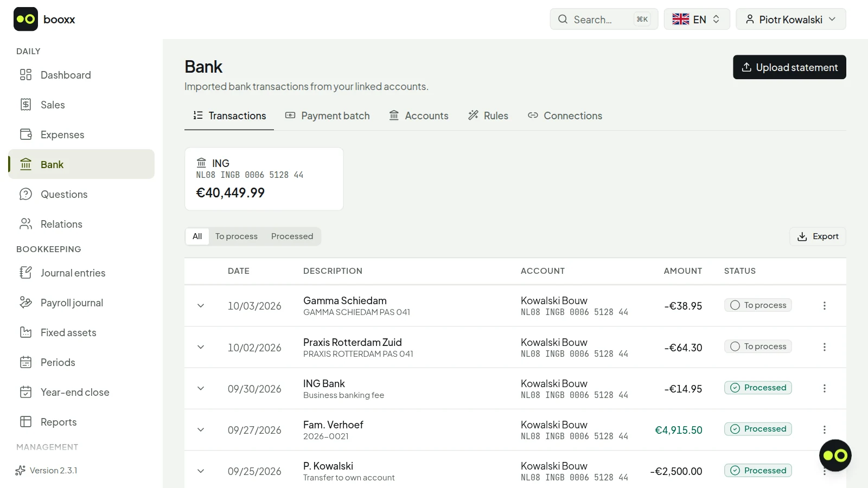The height and width of the screenshot is (488, 868).
Task: Click the €4,915.50 amount
Action: click(679, 430)
